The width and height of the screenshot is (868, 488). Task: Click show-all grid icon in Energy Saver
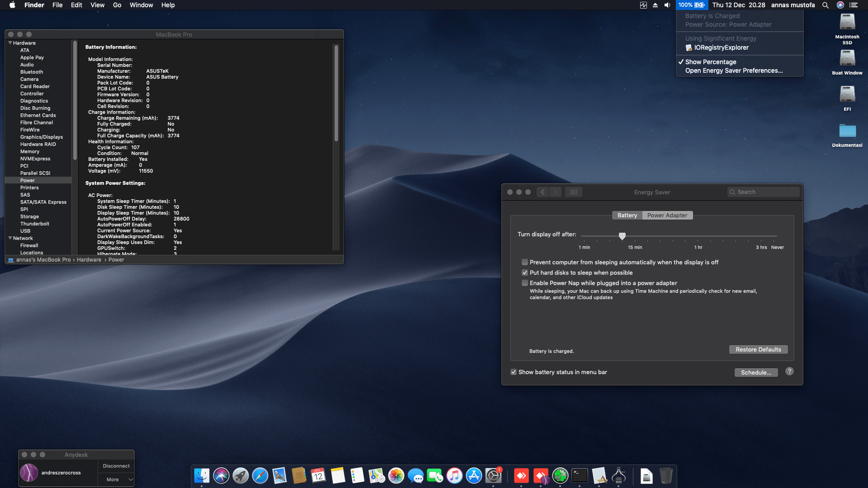[x=573, y=192]
